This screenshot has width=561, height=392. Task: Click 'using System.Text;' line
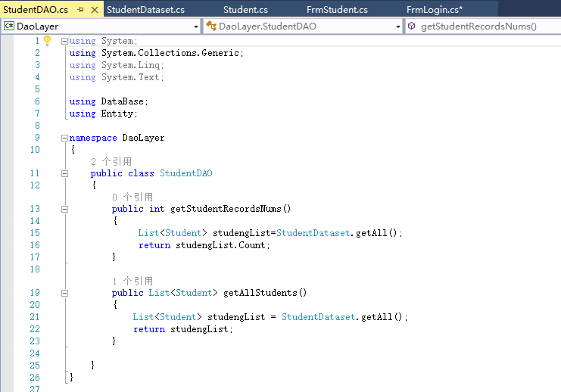click(117, 77)
